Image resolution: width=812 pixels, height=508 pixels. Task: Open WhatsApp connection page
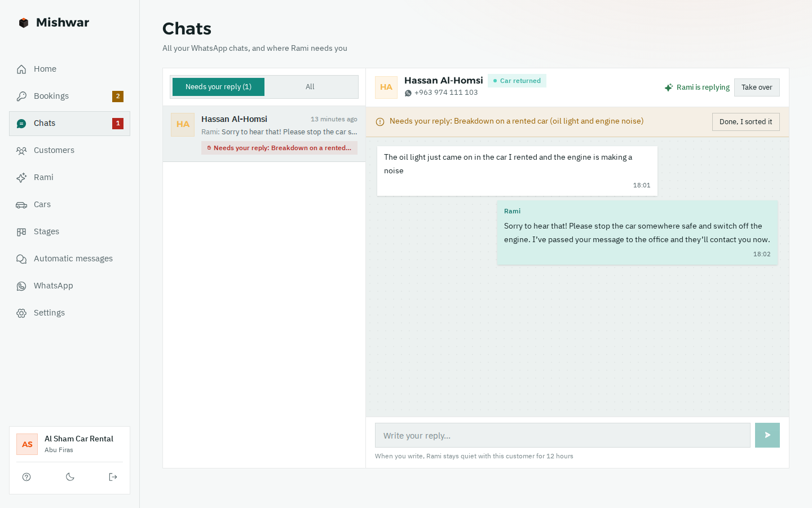[x=69, y=286]
